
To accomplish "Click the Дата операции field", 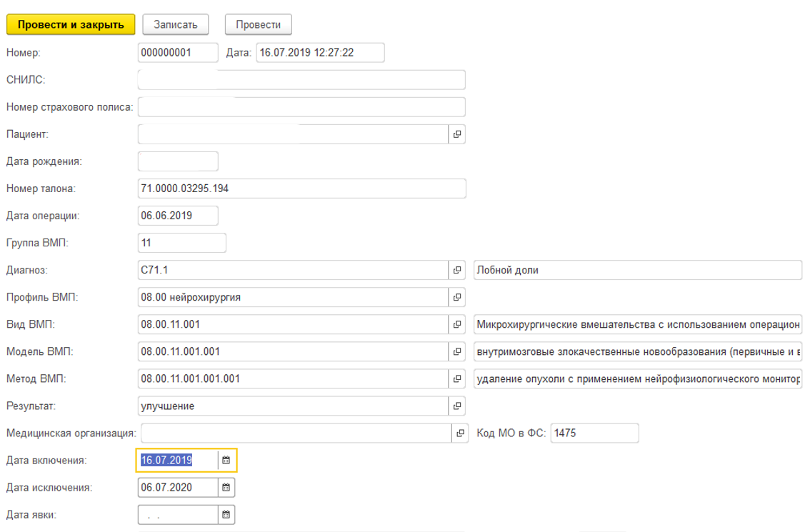I will (177, 216).
